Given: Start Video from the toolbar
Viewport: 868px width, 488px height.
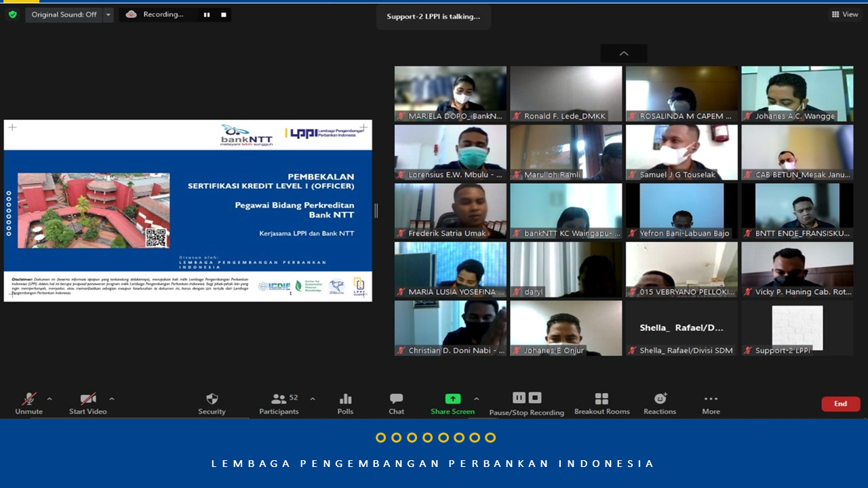Looking at the screenshot, I should tap(87, 403).
